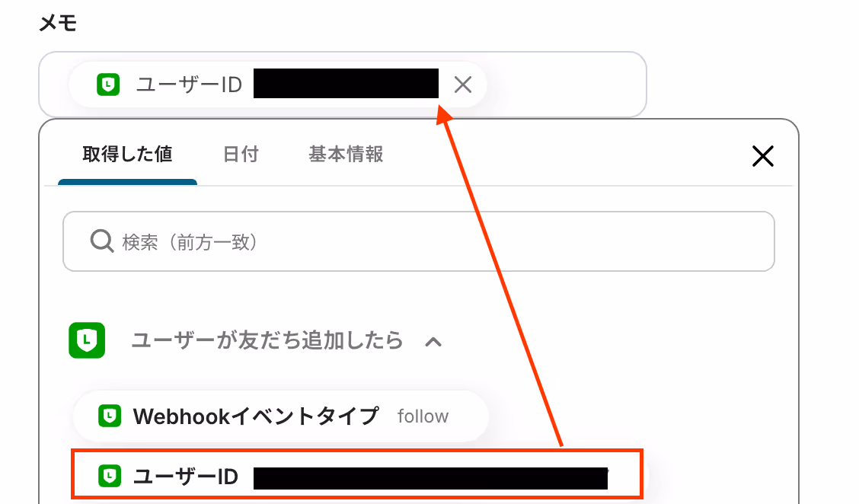Image resolution: width=859 pixels, height=504 pixels.
Task: Select the 取得した値 tab
Action: 128,155
